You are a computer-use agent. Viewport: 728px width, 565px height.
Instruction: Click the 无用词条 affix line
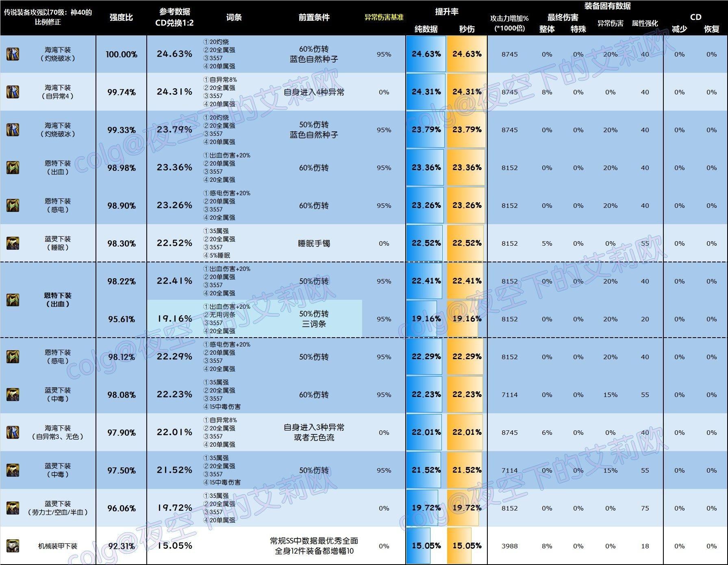coord(219,315)
